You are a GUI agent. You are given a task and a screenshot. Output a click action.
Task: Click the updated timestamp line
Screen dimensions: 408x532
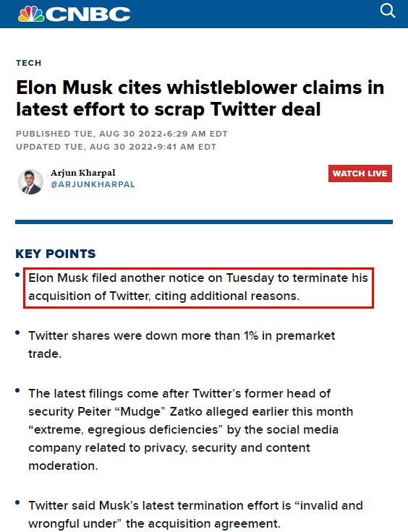point(116,147)
